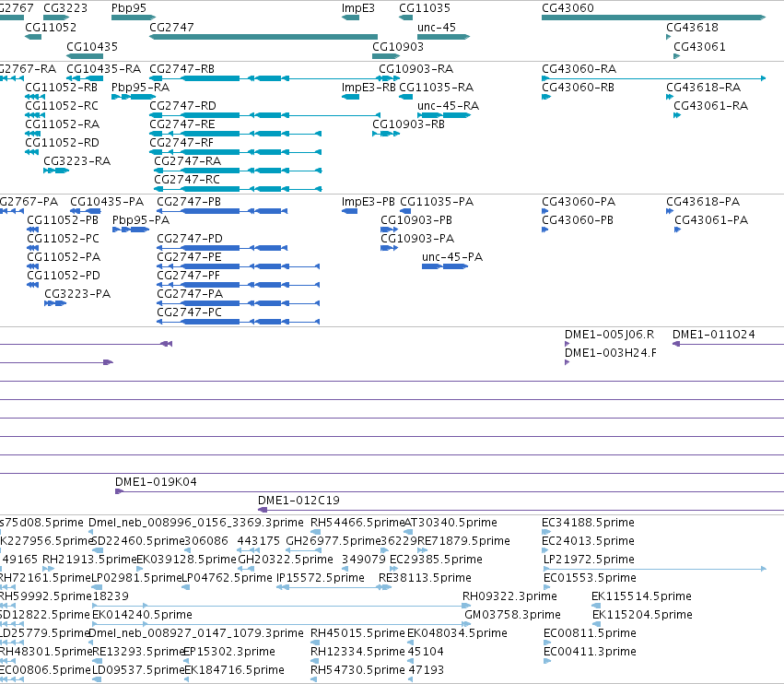784x684 pixels.
Task: Select protein label "Pbp95-PA"
Action: coord(141,220)
